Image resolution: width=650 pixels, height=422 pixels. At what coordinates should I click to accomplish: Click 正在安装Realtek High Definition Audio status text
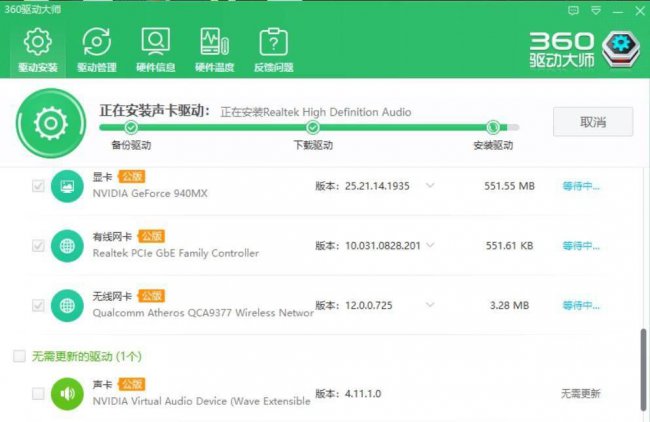[316, 112]
